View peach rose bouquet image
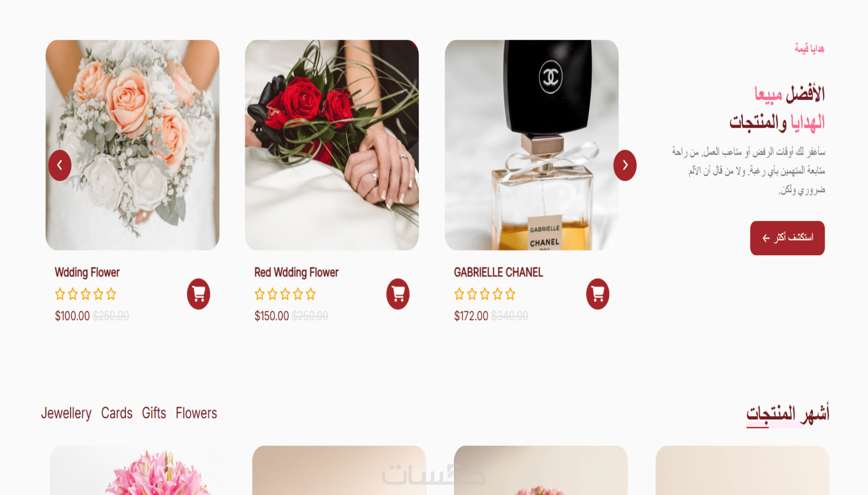The height and width of the screenshot is (495, 868). click(133, 145)
